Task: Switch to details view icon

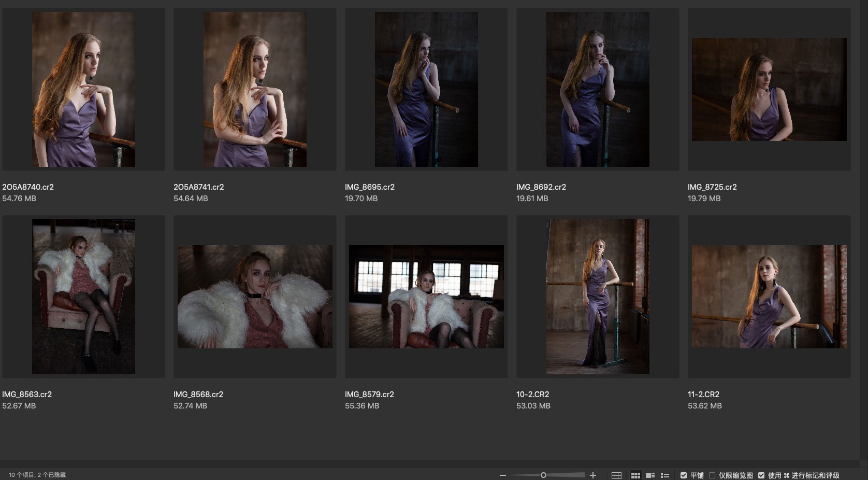Action: coord(650,475)
